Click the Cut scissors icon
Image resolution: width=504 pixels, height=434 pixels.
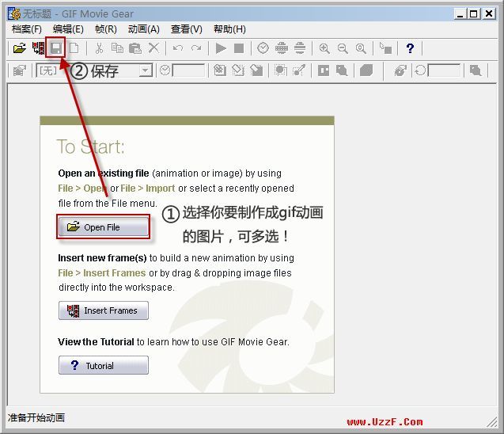99,48
